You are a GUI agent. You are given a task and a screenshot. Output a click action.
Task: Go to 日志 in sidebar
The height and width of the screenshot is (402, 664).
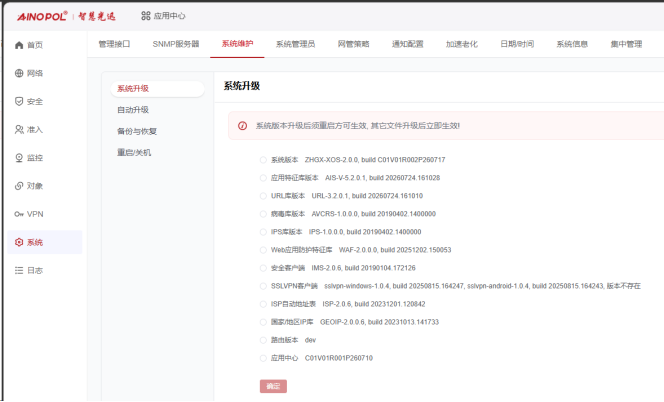click(35, 271)
